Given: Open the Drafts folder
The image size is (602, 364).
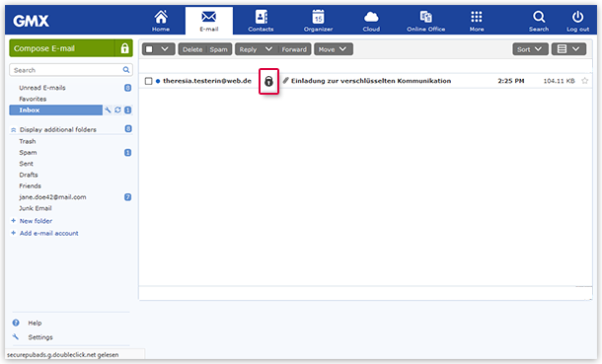Looking at the screenshot, I should (29, 175).
